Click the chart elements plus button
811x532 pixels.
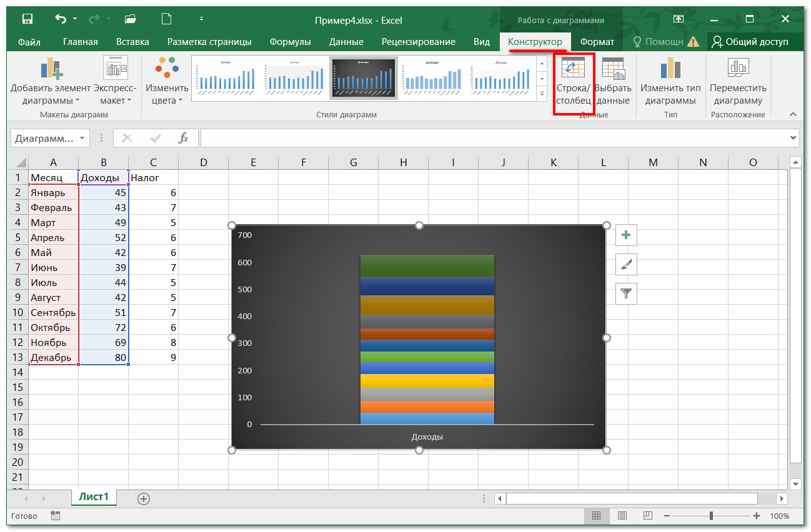pyautogui.click(x=626, y=235)
